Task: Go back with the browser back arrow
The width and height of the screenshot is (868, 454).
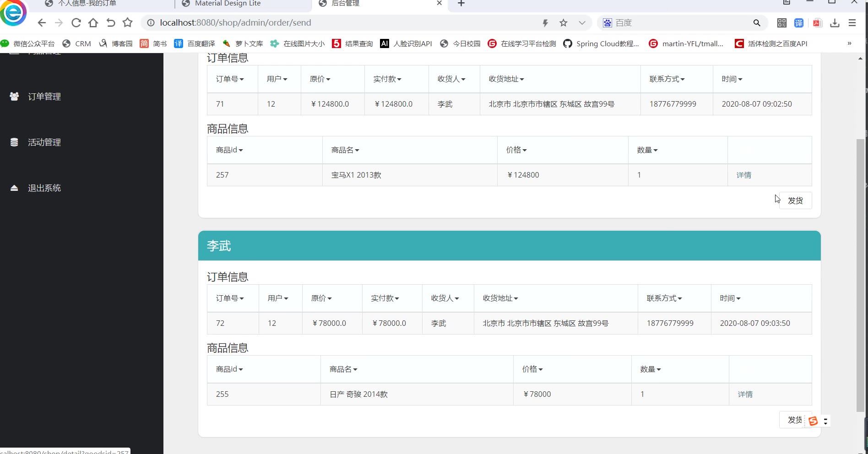Action: (42, 22)
